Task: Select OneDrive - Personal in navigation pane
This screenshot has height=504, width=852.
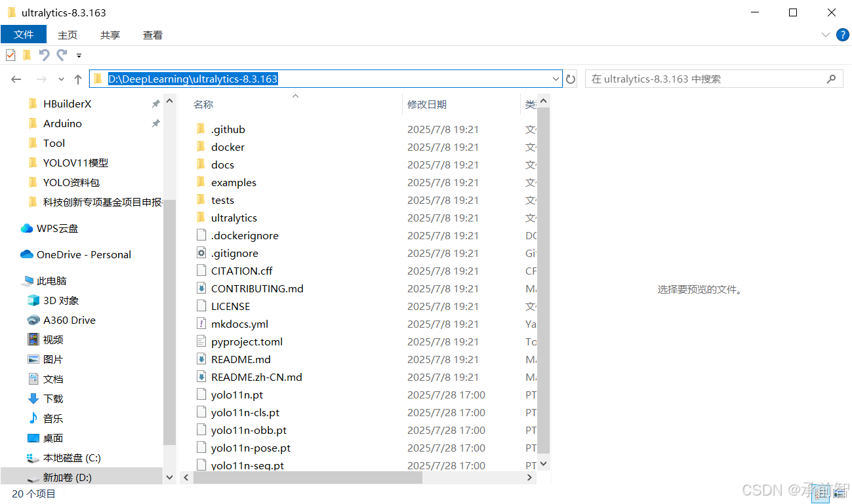Action: [x=83, y=254]
